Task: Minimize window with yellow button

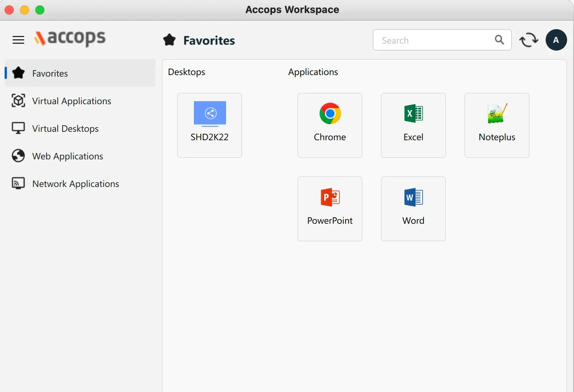Action: pos(25,10)
